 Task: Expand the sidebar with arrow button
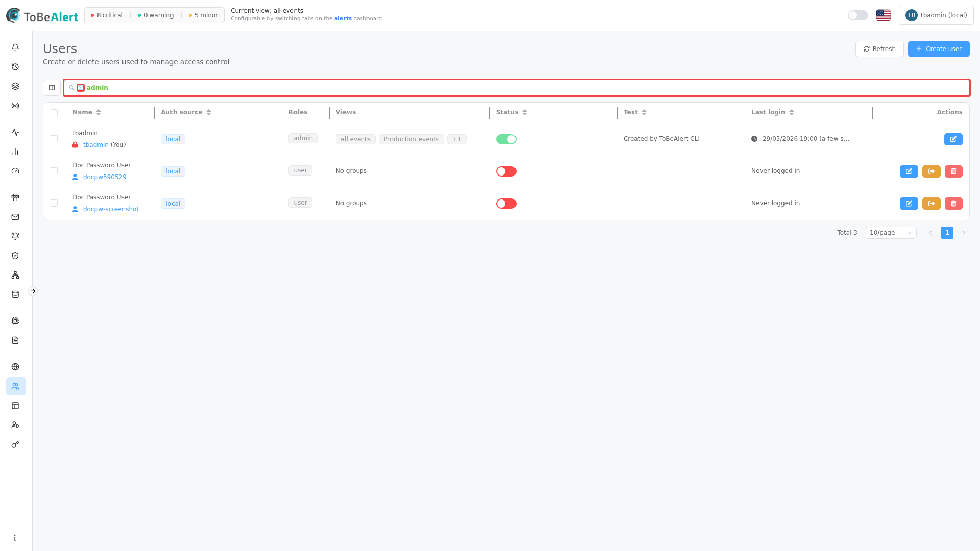[33, 291]
